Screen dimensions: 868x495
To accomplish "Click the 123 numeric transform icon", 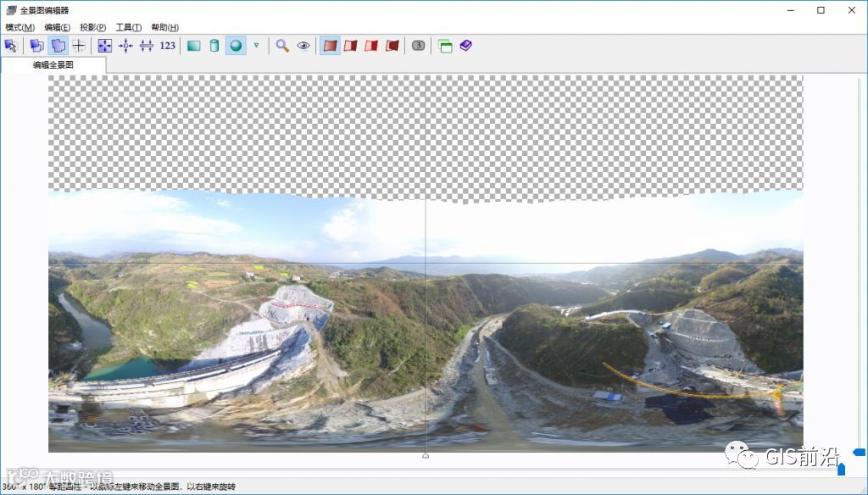I will pos(167,46).
